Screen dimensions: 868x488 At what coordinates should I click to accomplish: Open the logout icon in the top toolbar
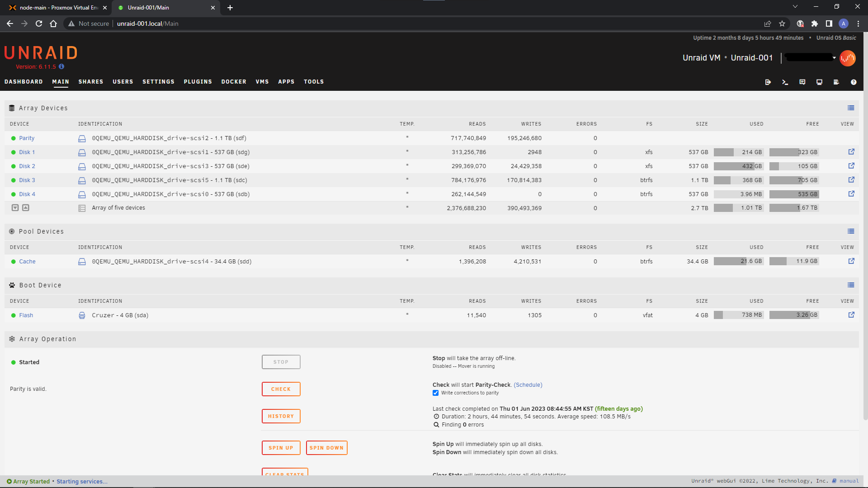pos(768,82)
